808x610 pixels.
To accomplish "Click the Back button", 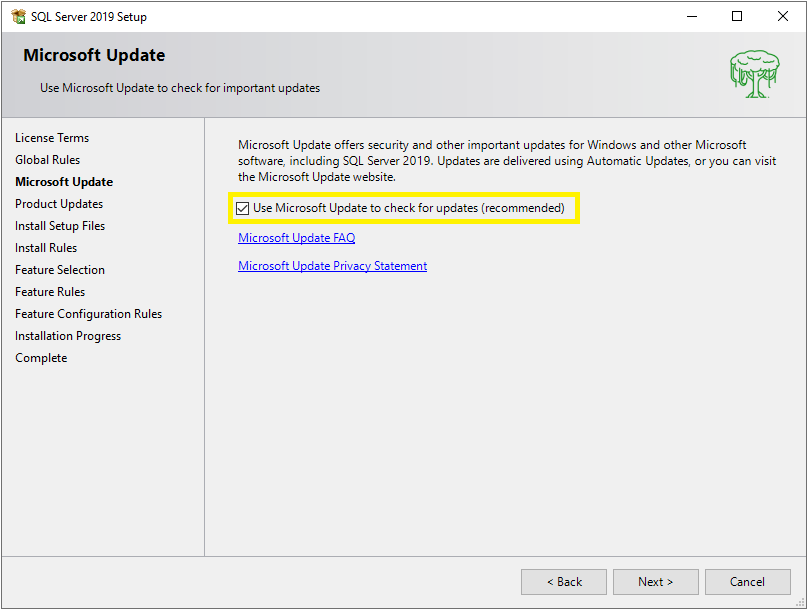I will pyautogui.click(x=564, y=582).
